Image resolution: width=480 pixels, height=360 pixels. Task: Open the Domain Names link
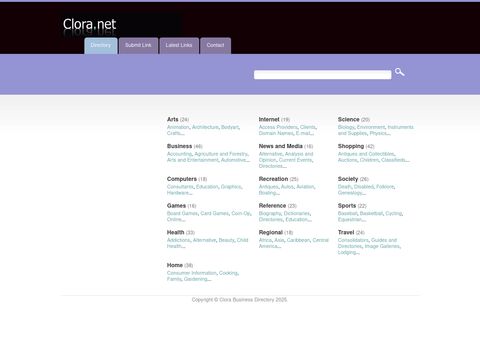(x=276, y=133)
